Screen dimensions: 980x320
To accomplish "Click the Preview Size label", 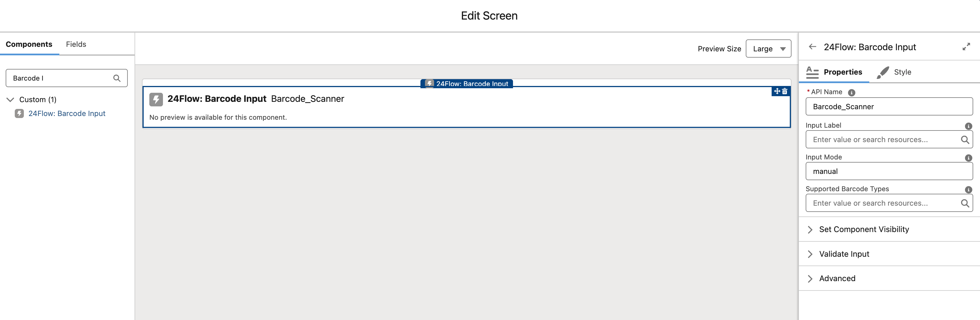I will (x=719, y=49).
